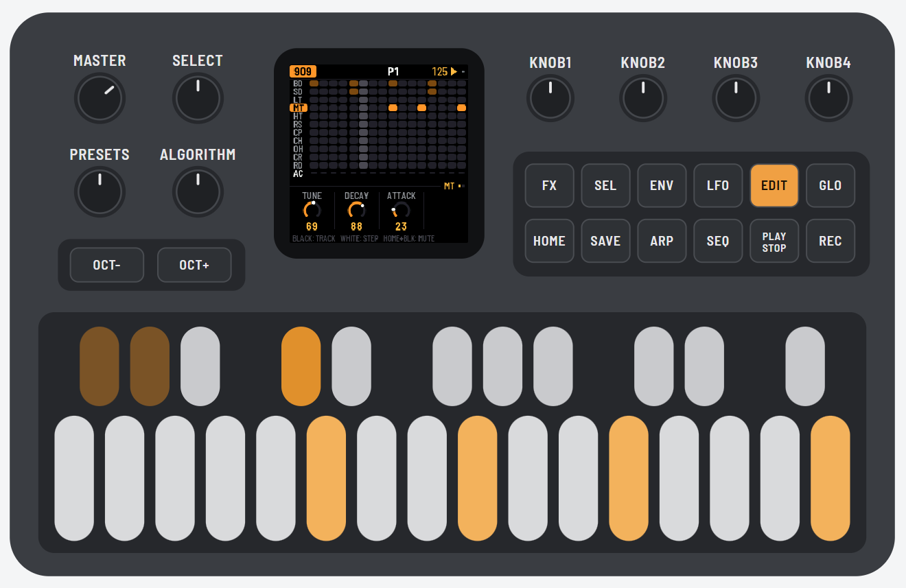Click the DECAY dial on the display
906x588 pixels.
[356, 209]
